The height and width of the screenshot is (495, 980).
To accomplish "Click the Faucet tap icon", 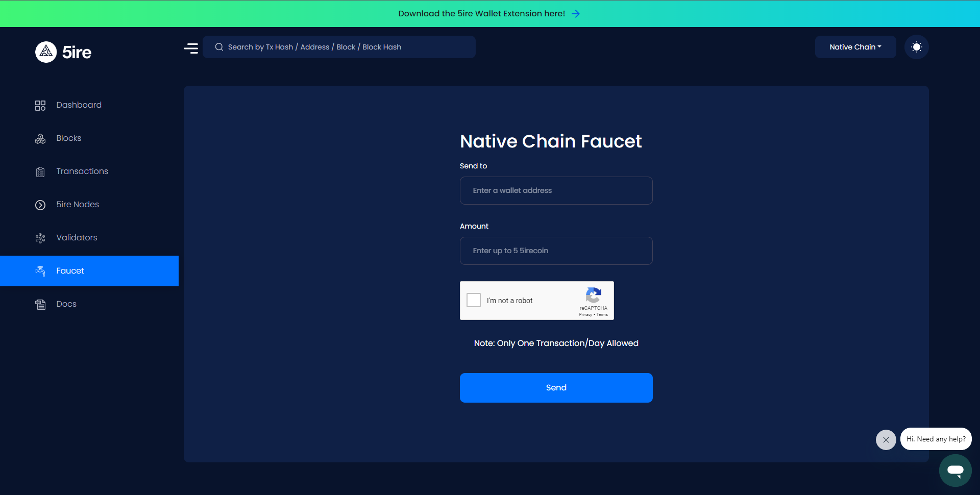I will point(40,271).
